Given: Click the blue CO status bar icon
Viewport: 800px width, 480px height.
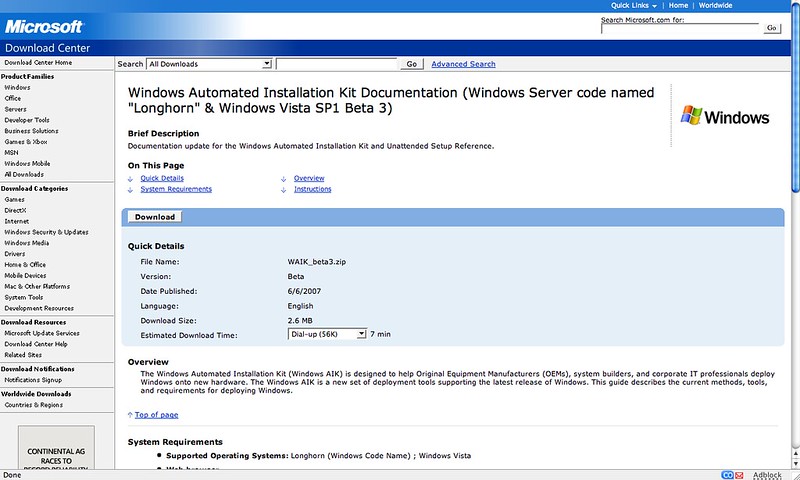Looking at the screenshot, I should pos(727,475).
